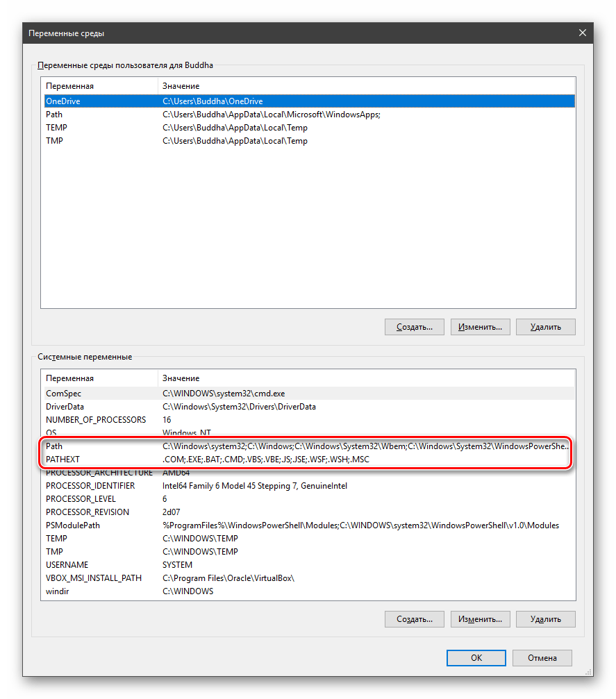Click the value Windows_NT

(186, 433)
